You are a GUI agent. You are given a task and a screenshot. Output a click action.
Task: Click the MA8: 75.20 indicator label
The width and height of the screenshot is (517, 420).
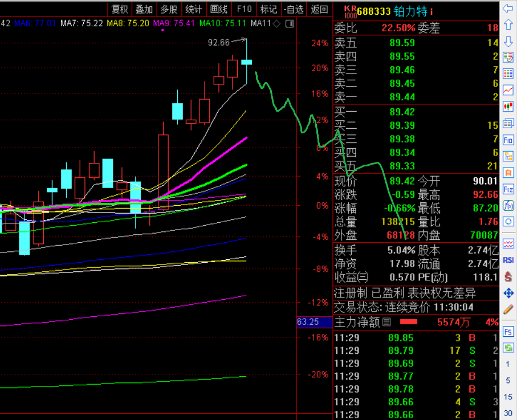pyautogui.click(x=128, y=23)
